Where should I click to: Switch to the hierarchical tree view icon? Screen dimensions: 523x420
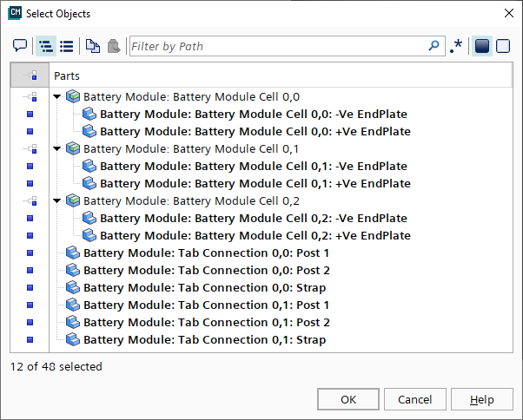pos(45,46)
